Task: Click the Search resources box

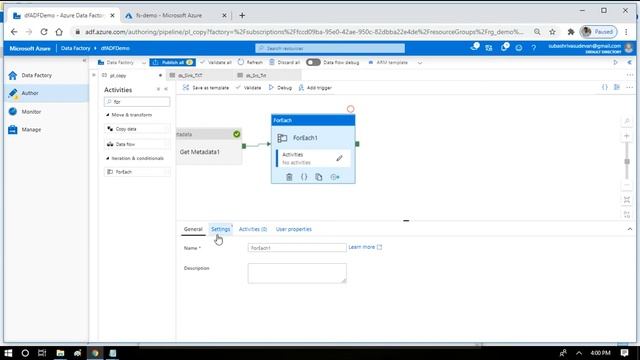Action: tap(330, 48)
